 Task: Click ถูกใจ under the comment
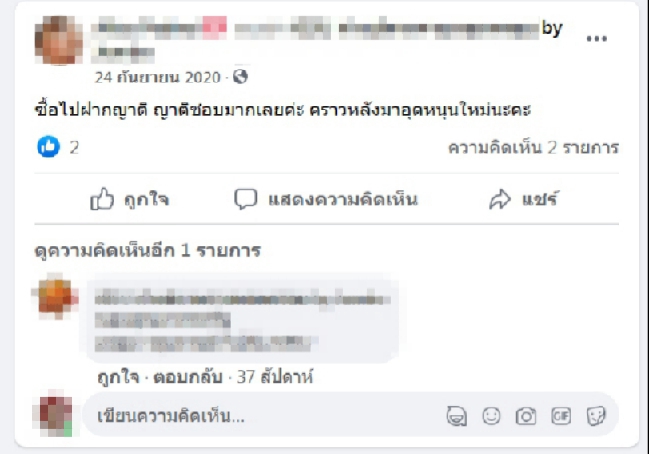[118, 377]
